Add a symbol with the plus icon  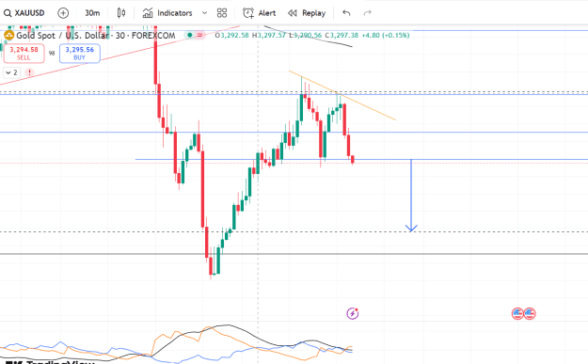63,13
